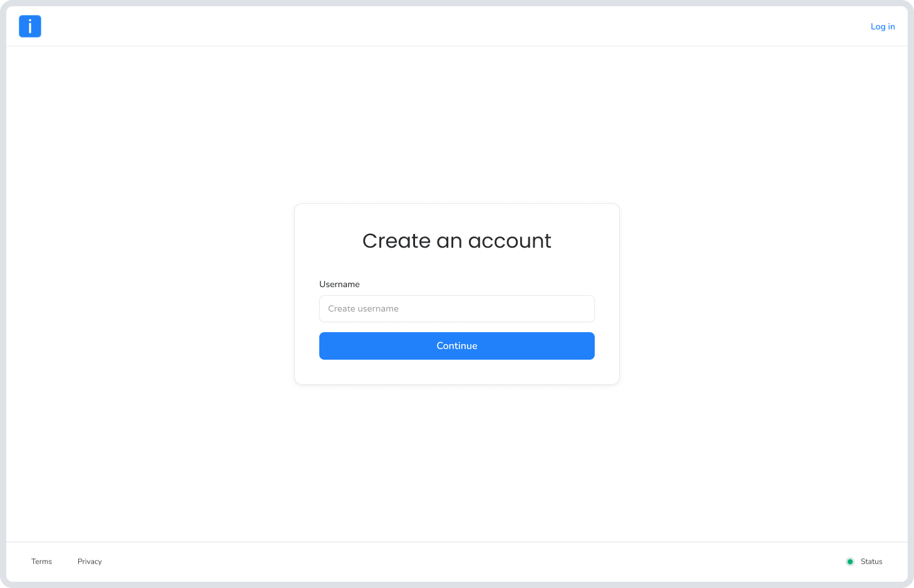Image resolution: width=914 pixels, height=588 pixels.
Task: View the Terms of service page
Action: coord(41,562)
